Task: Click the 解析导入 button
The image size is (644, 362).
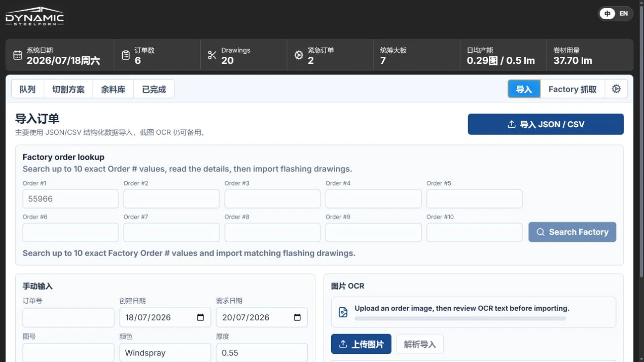Action: pos(420,344)
